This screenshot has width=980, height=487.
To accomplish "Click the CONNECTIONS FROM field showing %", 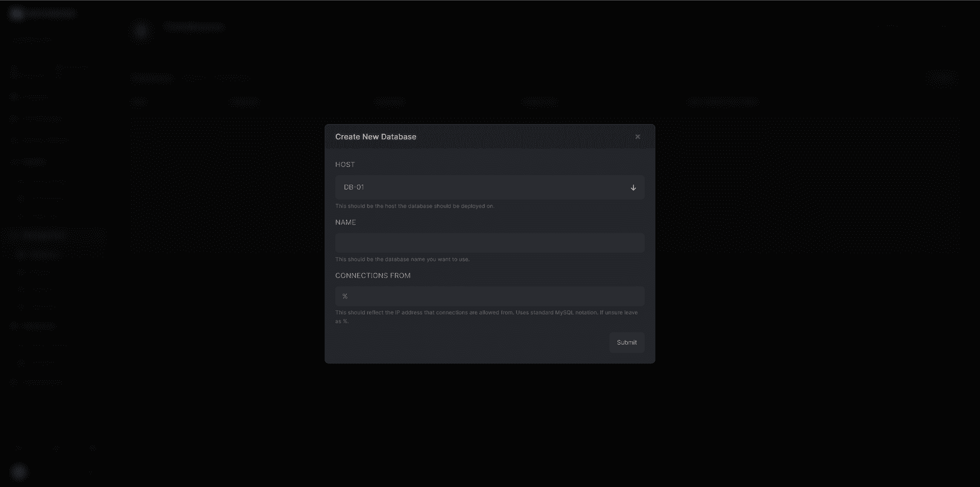I will click(489, 296).
